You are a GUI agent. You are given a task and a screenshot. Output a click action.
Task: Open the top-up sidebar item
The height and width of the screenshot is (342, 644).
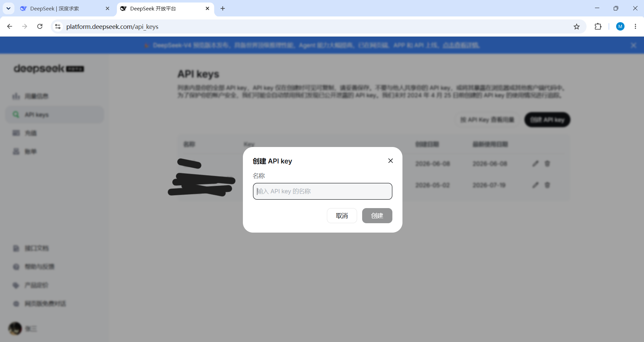tap(55, 133)
